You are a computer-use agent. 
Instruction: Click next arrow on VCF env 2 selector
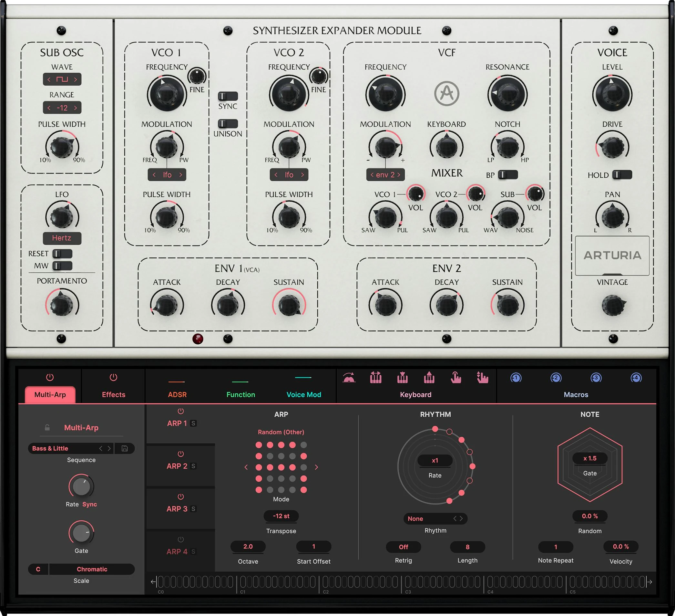coord(398,174)
